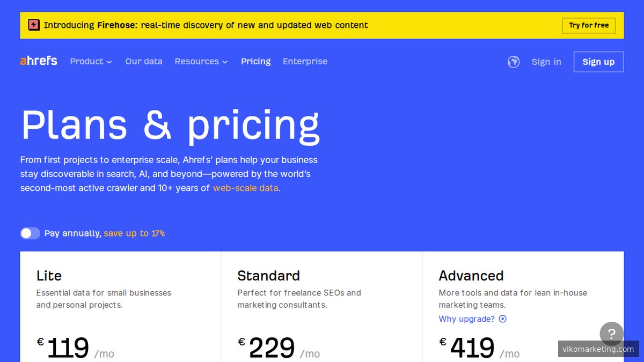Click the Sign up button
Image resolution: width=644 pixels, height=362 pixels.
[598, 62]
